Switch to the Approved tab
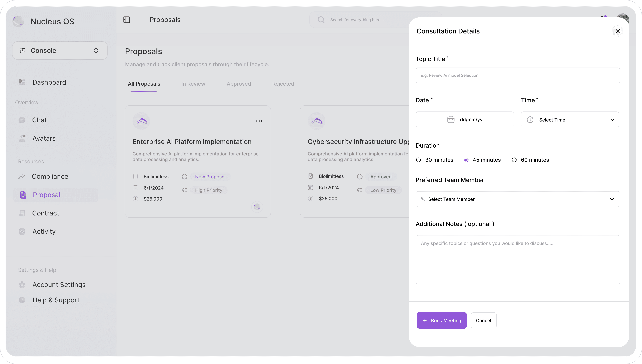Viewport: 642px width, 364px height. click(239, 84)
